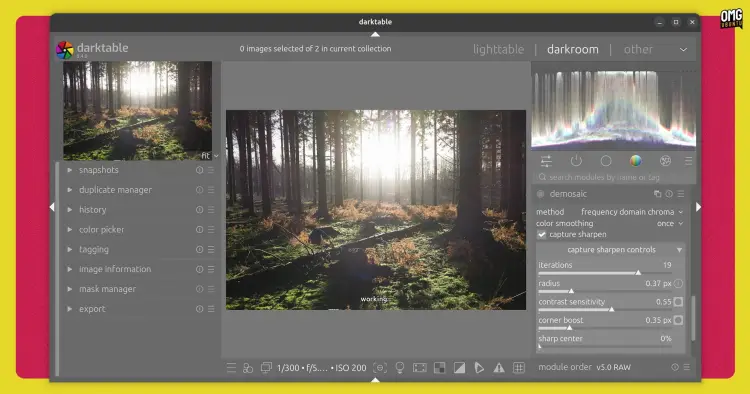Collapse left panel with edge arrow
Viewport: 750px width, 394px height.
tap(52, 207)
